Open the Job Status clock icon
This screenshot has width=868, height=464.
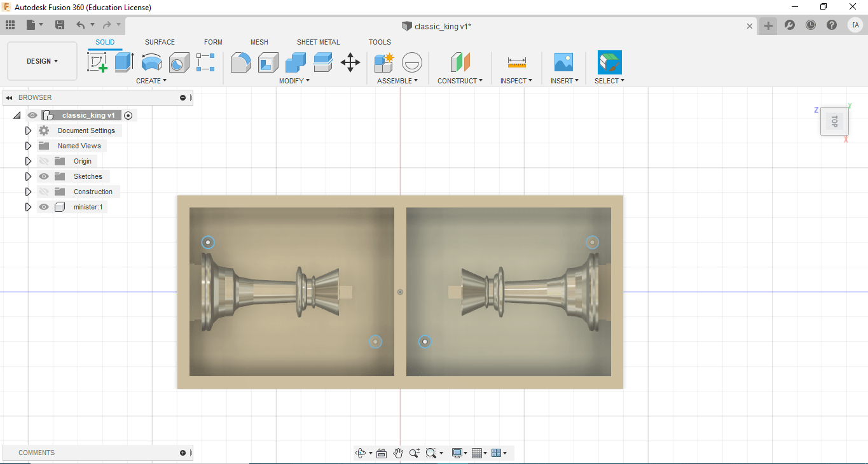(x=811, y=25)
